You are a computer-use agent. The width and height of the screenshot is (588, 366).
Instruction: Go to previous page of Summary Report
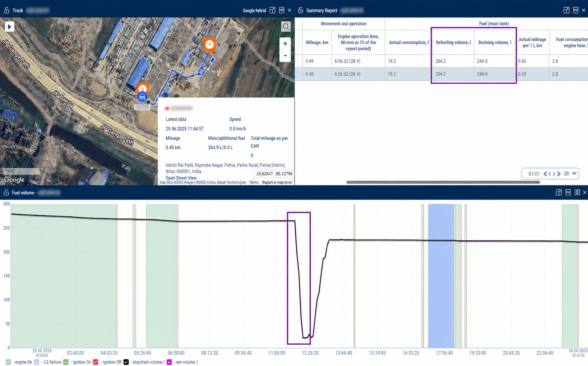550,174
